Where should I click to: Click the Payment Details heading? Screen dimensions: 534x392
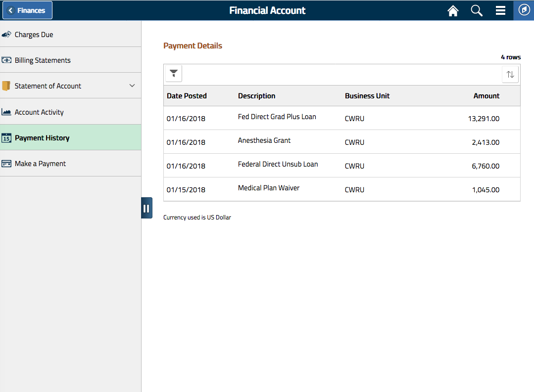point(193,46)
